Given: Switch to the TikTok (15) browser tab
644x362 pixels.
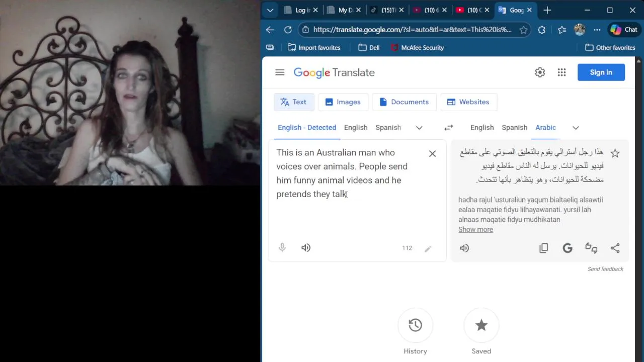Looking at the screenshot, I should (386, 10).
